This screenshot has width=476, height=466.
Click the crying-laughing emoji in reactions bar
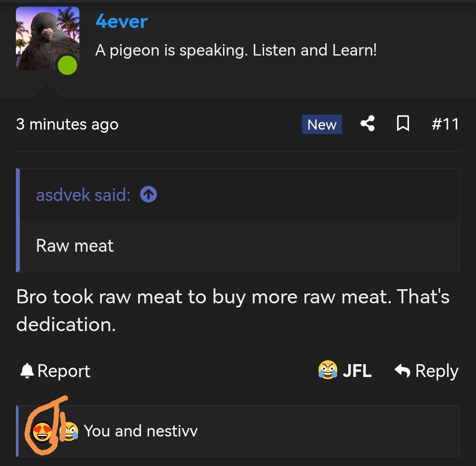(70, 431)
